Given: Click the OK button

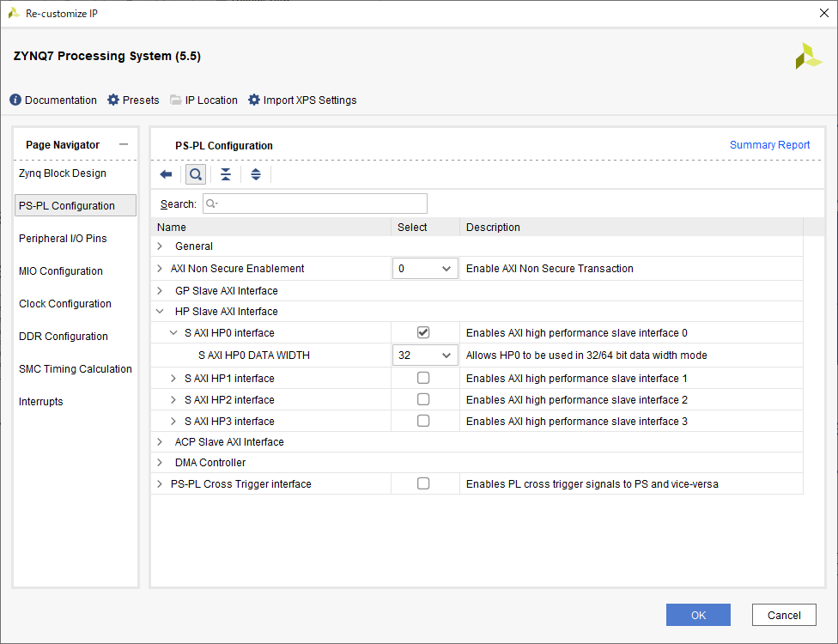Looking at the screenshot, I should tap(698, 615).
